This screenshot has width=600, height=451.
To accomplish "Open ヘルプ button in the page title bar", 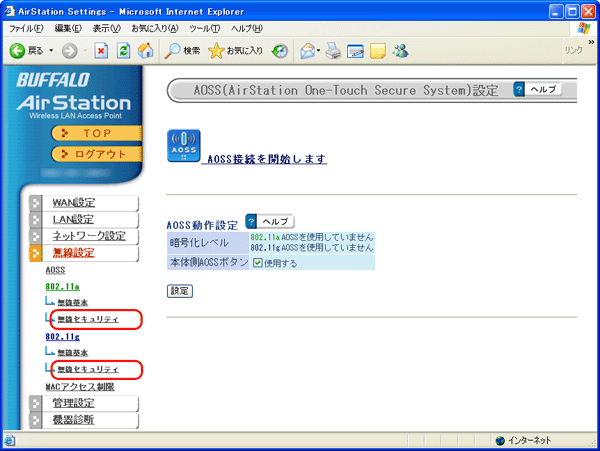I will coord(538,90).
